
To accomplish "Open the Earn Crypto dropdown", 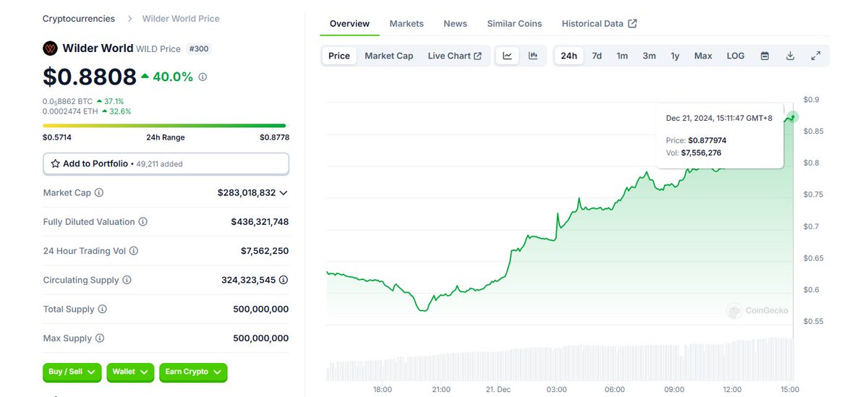I will pos(193,372).
